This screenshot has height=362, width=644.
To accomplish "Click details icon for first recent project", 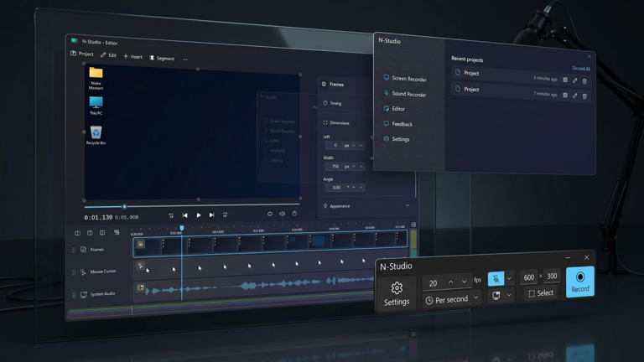I will click(565, 80).
